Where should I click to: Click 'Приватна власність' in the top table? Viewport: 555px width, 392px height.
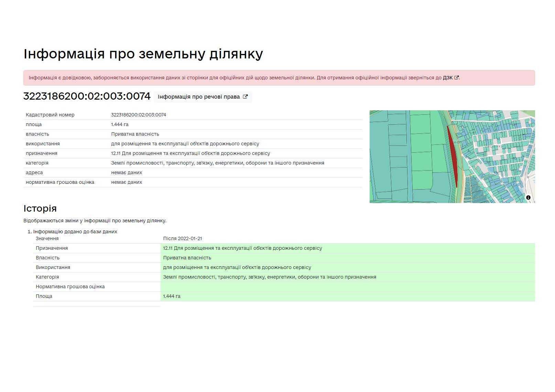point(135,134)
